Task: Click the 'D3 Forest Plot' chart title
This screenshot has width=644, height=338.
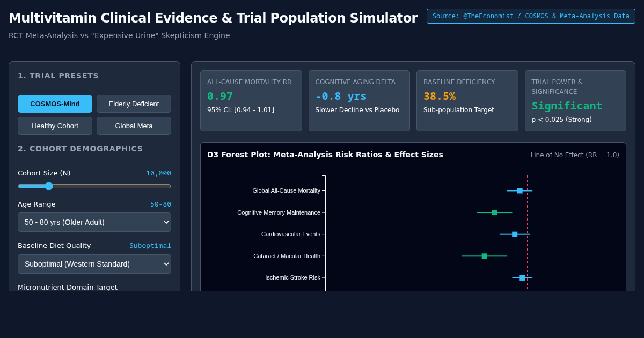Action: (325, 155)
